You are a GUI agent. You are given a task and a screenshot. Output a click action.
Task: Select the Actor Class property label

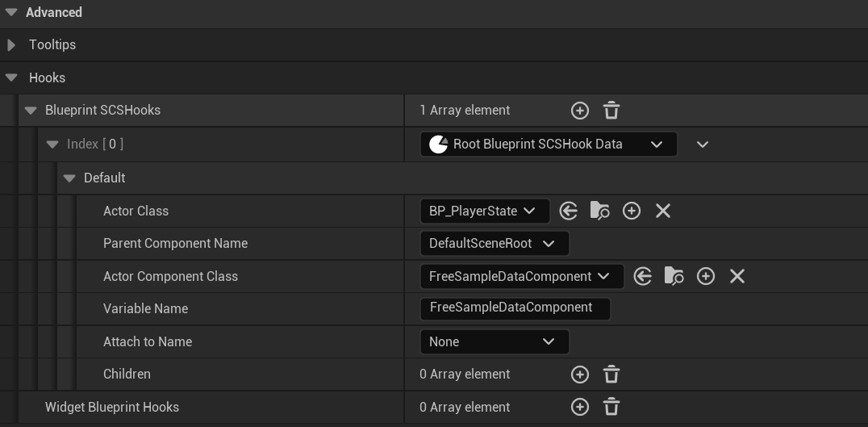136,211
